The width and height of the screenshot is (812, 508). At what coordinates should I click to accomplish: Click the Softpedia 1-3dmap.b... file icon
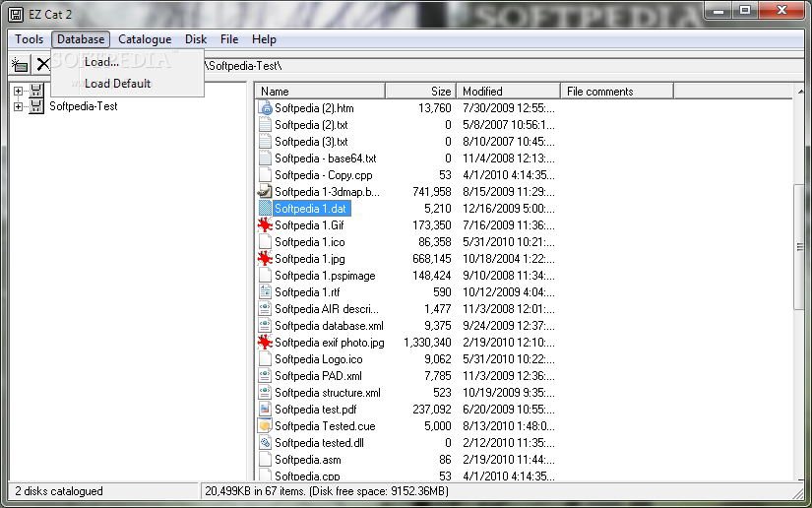click(x=265, y=192)
